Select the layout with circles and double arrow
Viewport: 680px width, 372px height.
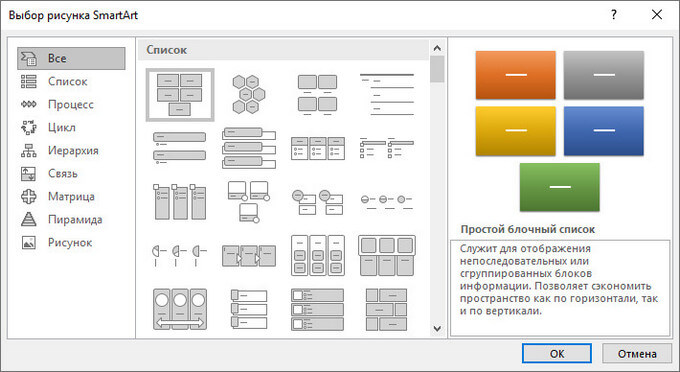180,309
